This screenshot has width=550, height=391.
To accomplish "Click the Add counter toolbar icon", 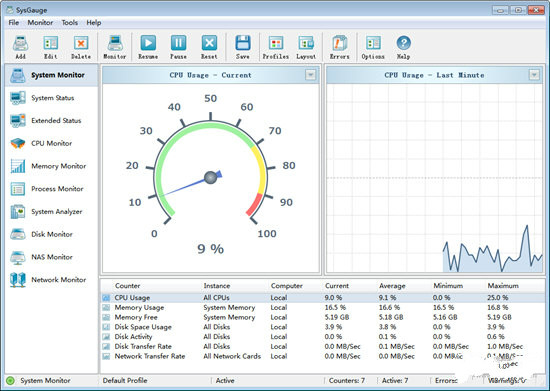I will 20,43.
